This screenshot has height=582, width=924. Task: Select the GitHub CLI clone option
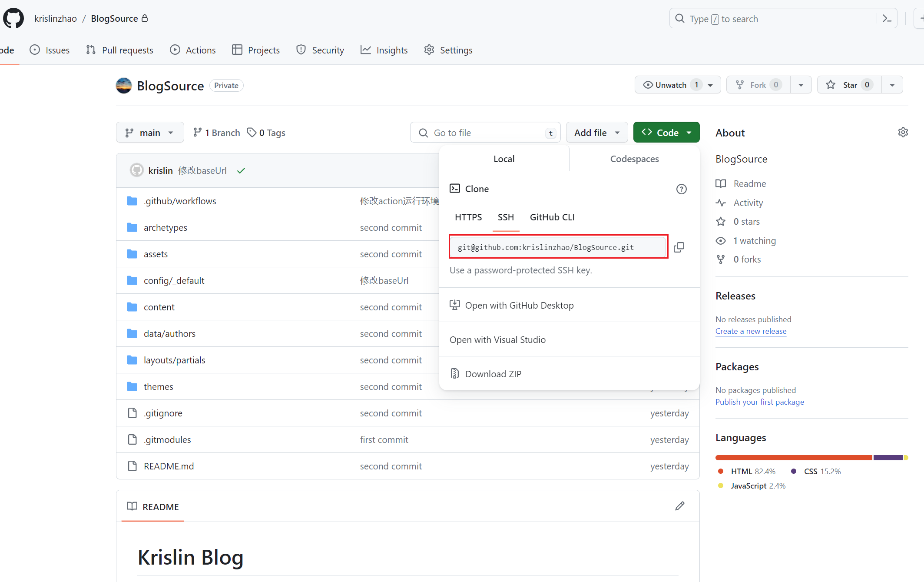pos(552,217)
